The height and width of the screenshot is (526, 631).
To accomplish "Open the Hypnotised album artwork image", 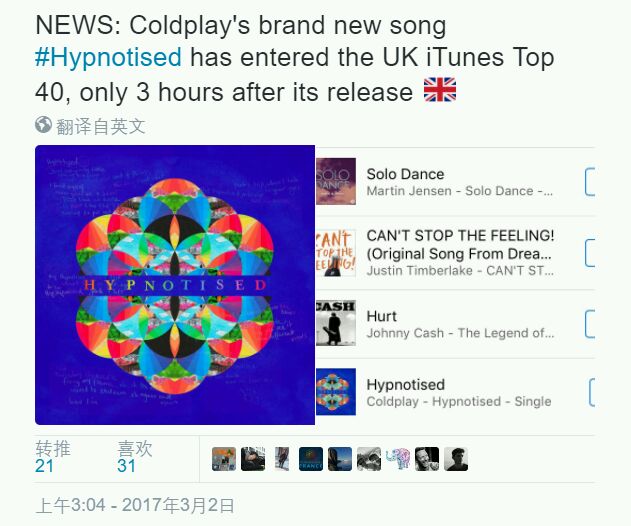I will pyautogui.click(x=175, y=285).
